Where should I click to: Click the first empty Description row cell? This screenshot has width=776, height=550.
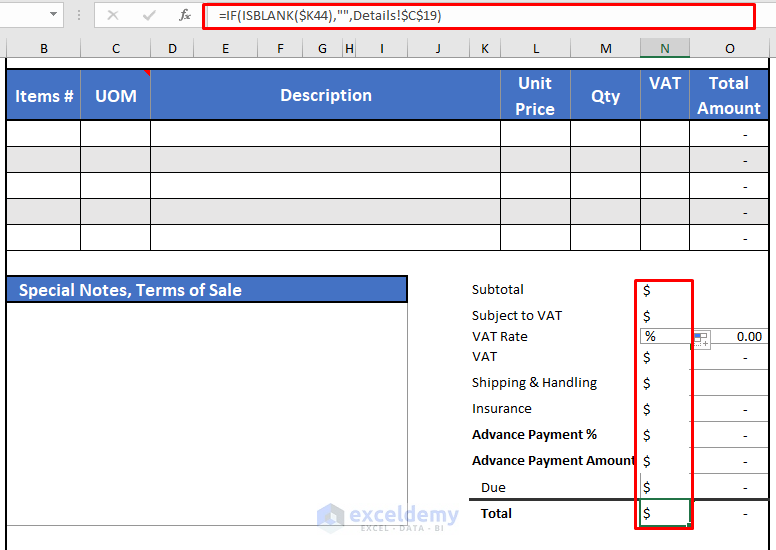coord(326,134)
